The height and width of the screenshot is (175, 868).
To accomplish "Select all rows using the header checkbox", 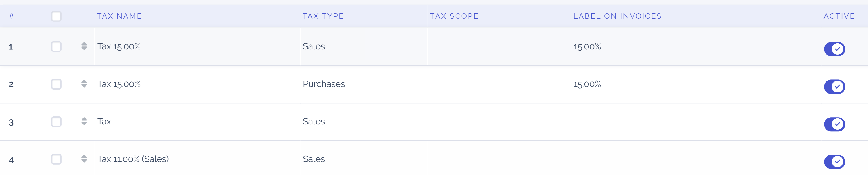I will point(56,16).
